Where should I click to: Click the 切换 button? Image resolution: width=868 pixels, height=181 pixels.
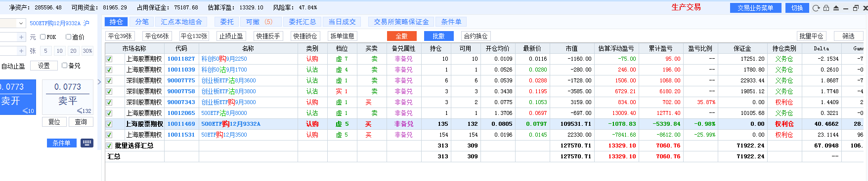pos(797,8)
